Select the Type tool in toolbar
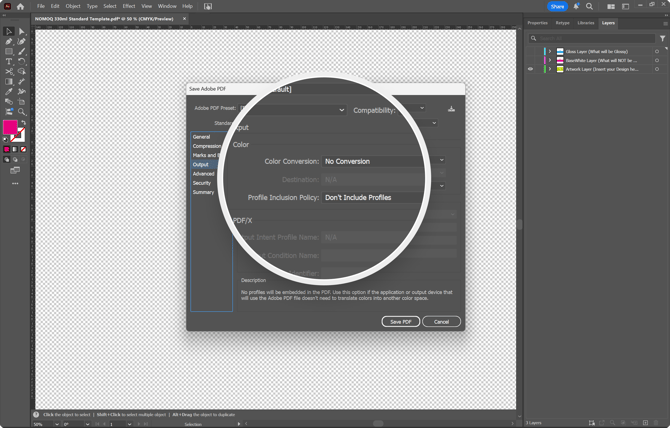 [9, 61]
